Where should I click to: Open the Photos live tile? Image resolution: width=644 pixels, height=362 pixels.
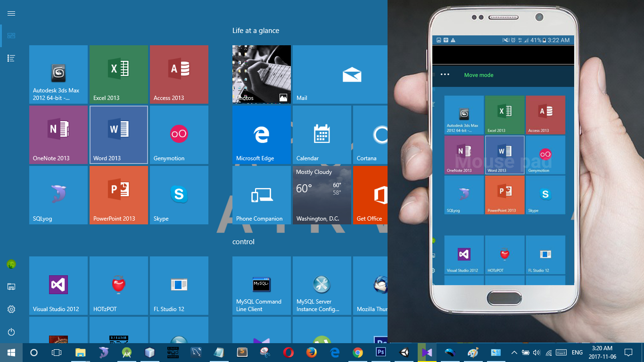coord(262,74)
